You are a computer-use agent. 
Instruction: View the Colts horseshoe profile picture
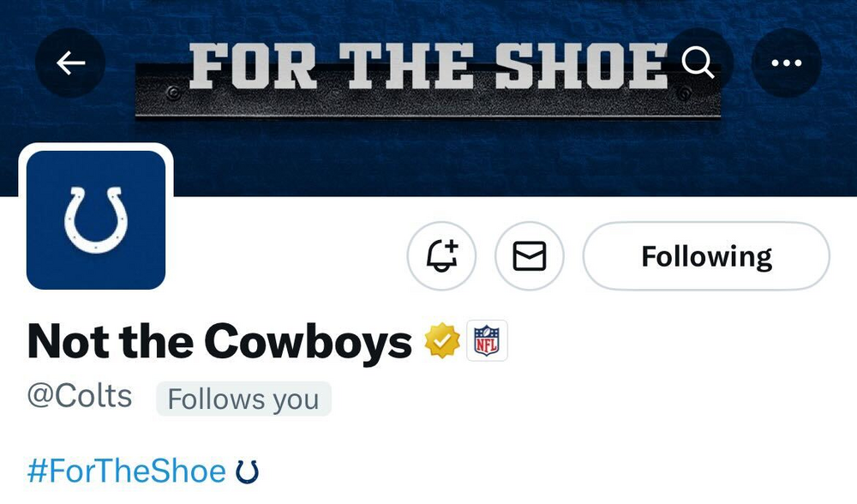(96, 220)
